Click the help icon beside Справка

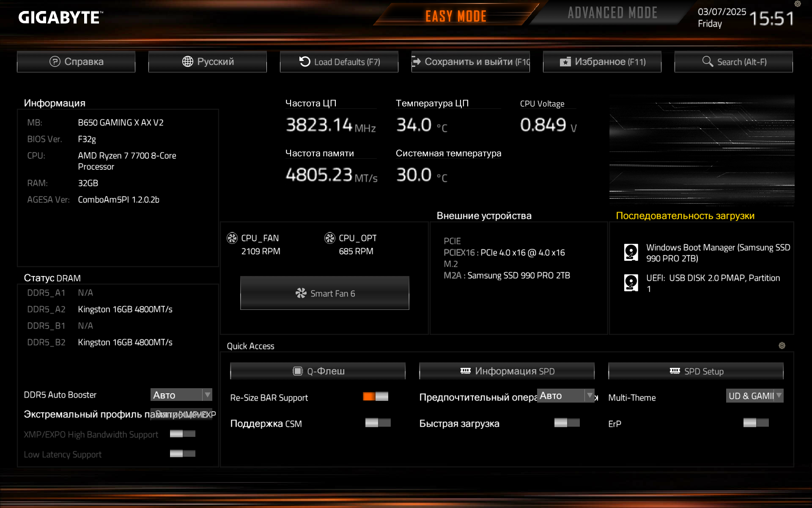[x=55, y=61]
